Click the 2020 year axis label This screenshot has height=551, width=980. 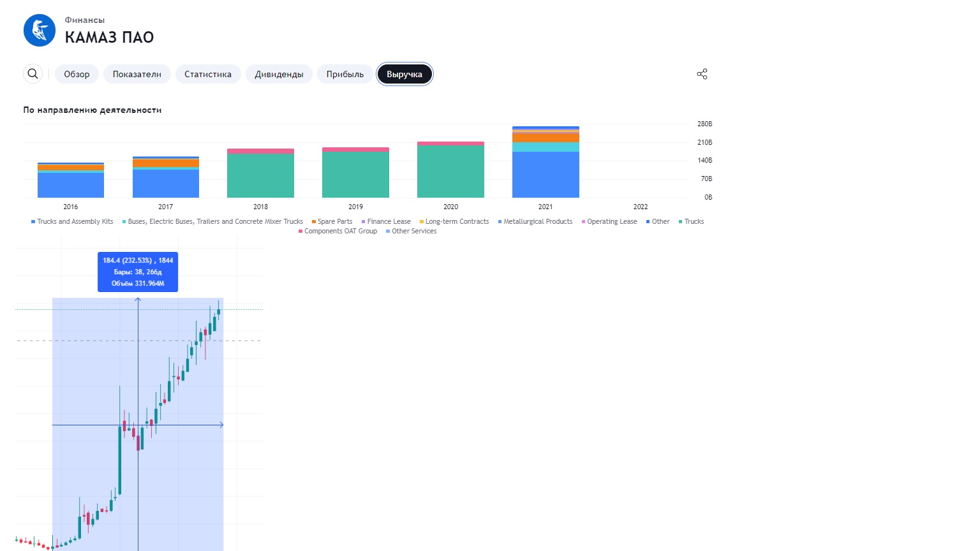(450, 207)
